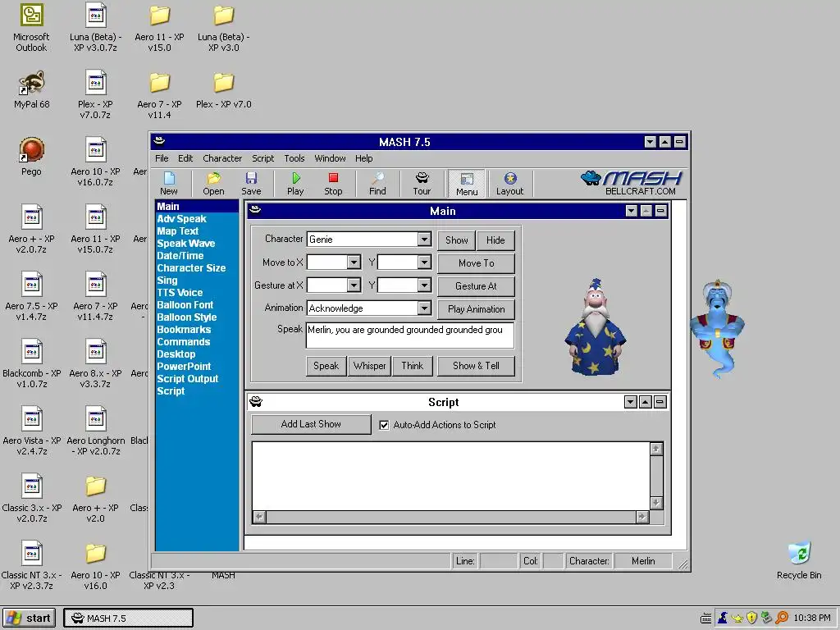The width and height of the screenshot is (840, 630).
Task: Open the Window menu
Action: click(x=330, y=158)
